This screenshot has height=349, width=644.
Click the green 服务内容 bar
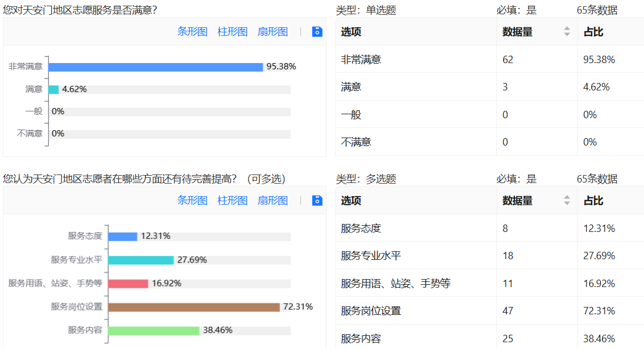click(x=153, y=330)
